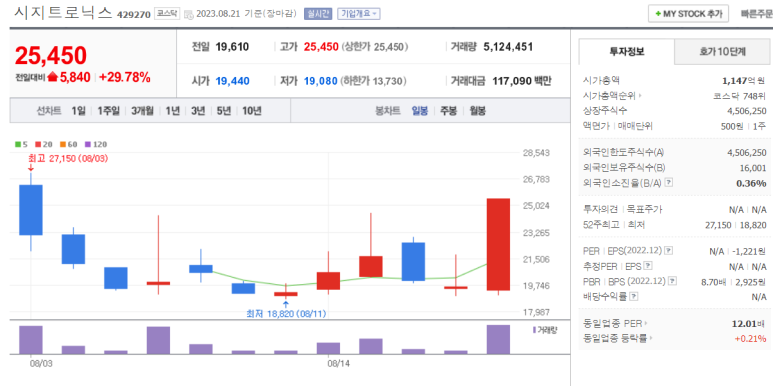Click the 실시간 badge button
Viewport: 773px width, 386px height.
318,14
